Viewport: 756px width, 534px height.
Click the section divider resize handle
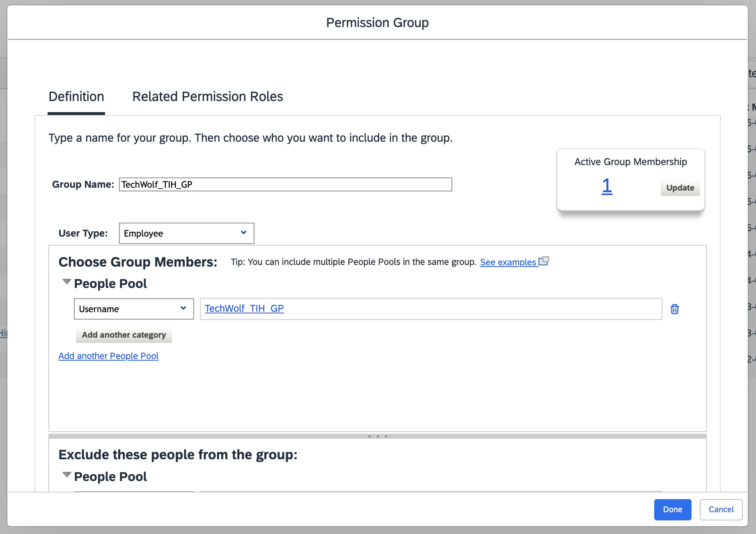pos(377,435)
